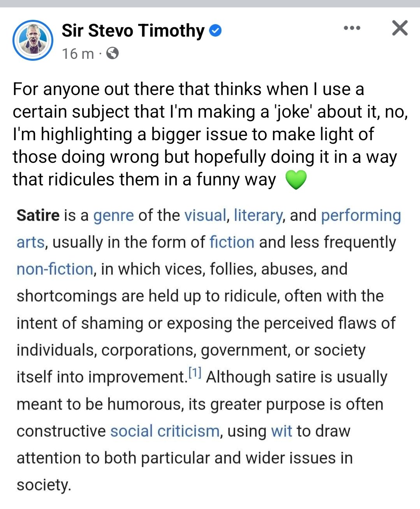This screenshot has height=509, width=420.
Task: Open the 'fiction' link
Action: [x=232, y=242]
